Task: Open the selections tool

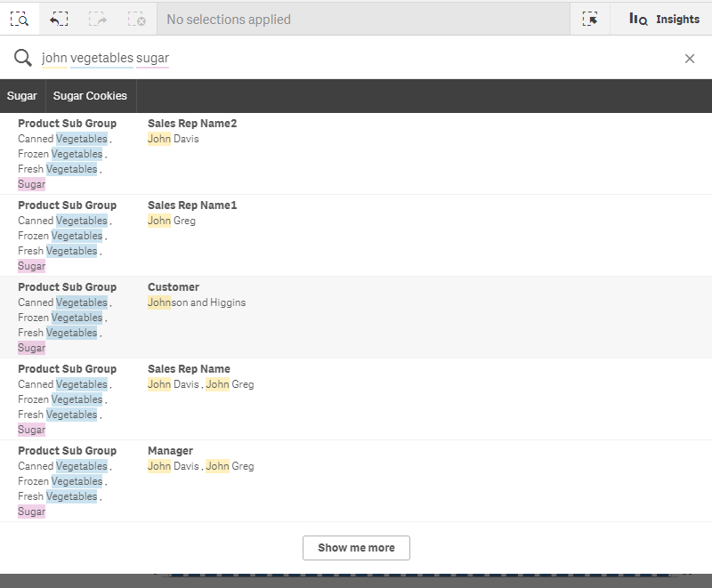Action: click(590, 18)
